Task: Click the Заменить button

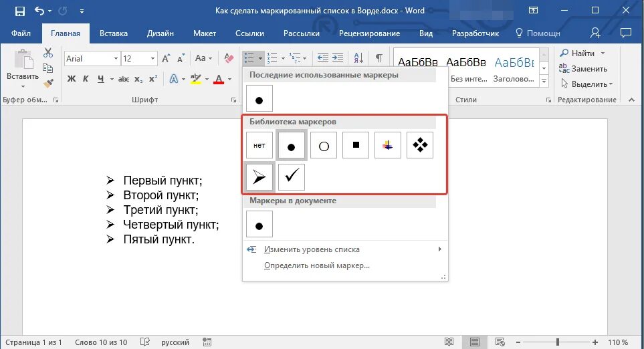Action: pos(582,69)
